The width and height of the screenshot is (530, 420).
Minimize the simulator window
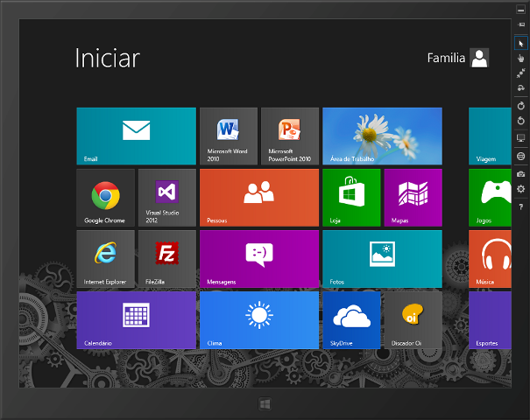coord(521,10)
